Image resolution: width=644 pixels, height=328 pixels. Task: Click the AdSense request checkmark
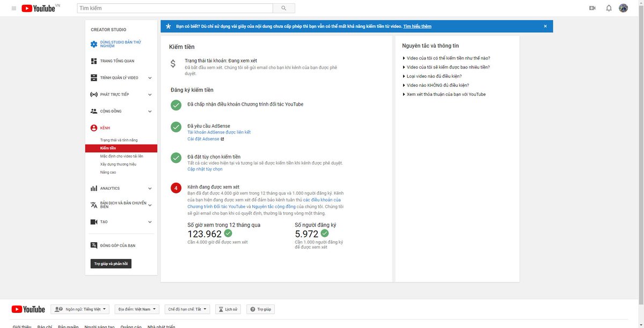[x=176, y=127]
